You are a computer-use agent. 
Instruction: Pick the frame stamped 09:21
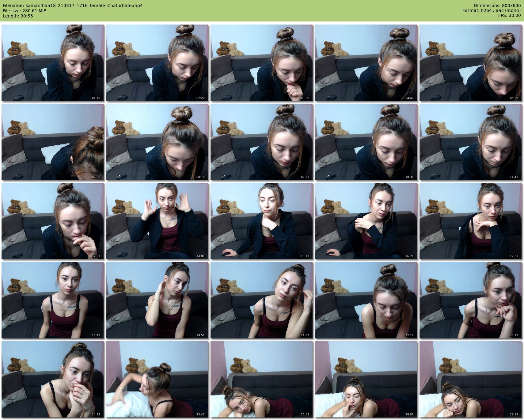tap(262, 142)
